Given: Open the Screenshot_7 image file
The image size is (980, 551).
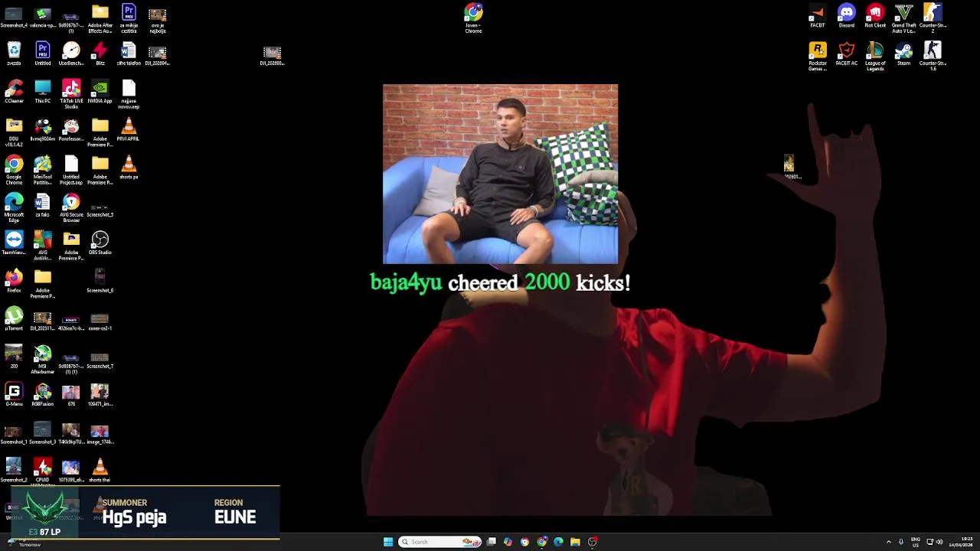Looking at the screenshot, I should click(100, 359).
